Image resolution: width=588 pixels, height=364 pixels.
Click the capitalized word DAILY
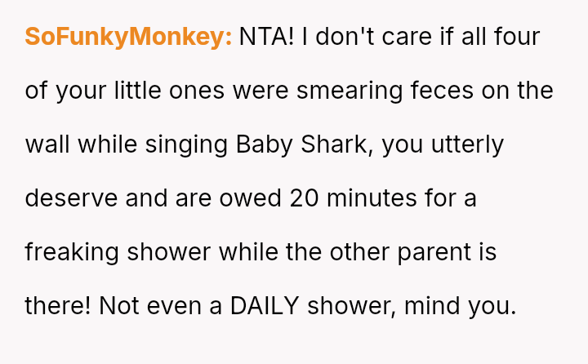(x=265, y=306)
